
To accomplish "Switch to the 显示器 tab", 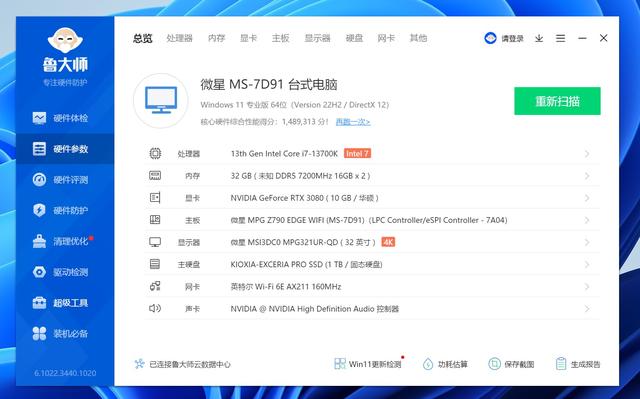I will click(x=317, y=38).
